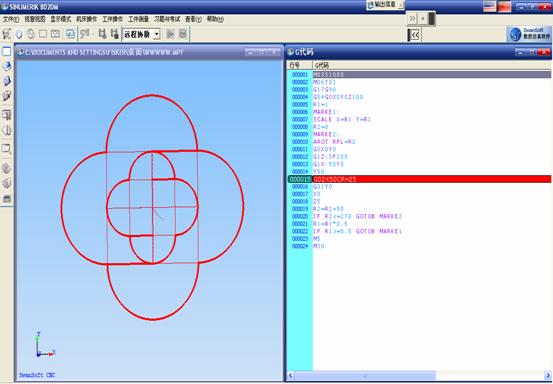
Task: Click the stop icon beside the play button
Action: 183,34
